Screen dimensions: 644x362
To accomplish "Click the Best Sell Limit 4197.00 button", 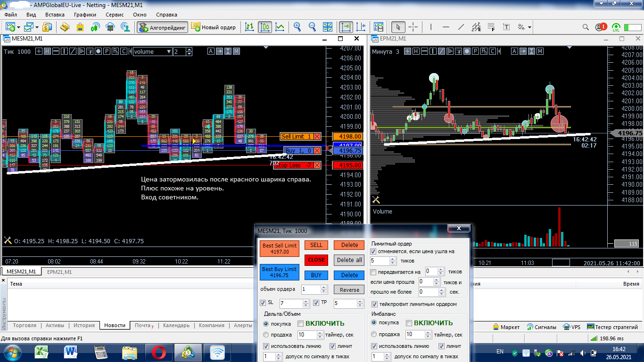I will pos(280,249).
